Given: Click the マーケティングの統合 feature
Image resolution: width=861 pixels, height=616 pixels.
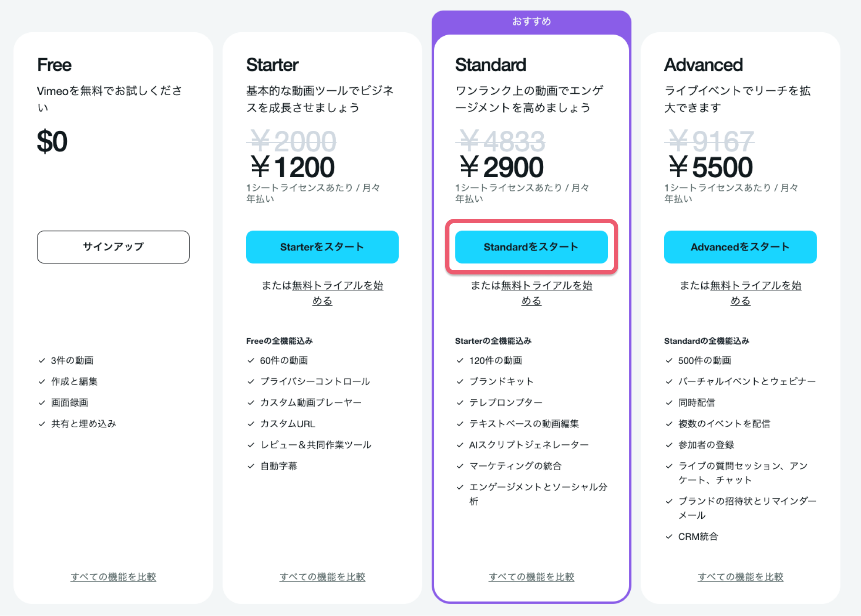Looking at the screenshot, I should pyautogui.click(x=515, y=466).
